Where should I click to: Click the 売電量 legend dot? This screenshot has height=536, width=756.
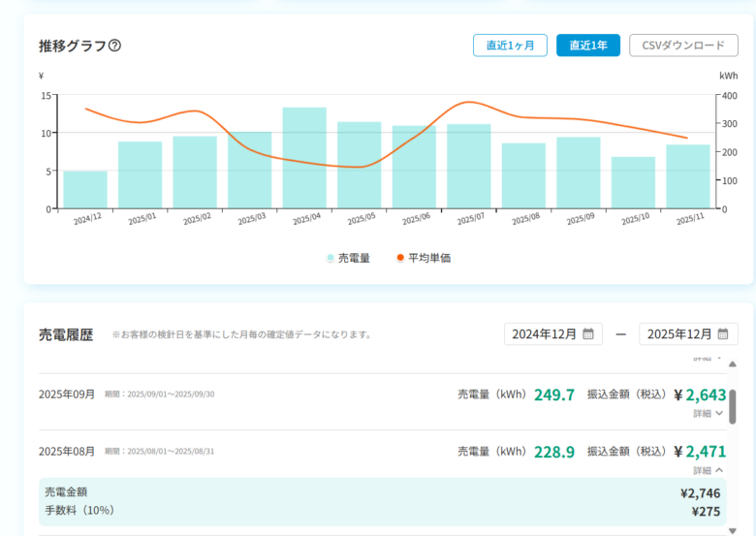[x=331, y=259]
